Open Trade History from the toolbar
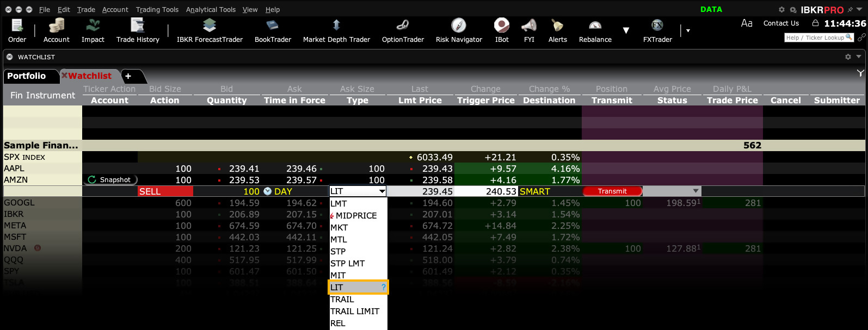Image resolution: width=868 pixels, height=330 pixels. (138, 30)
